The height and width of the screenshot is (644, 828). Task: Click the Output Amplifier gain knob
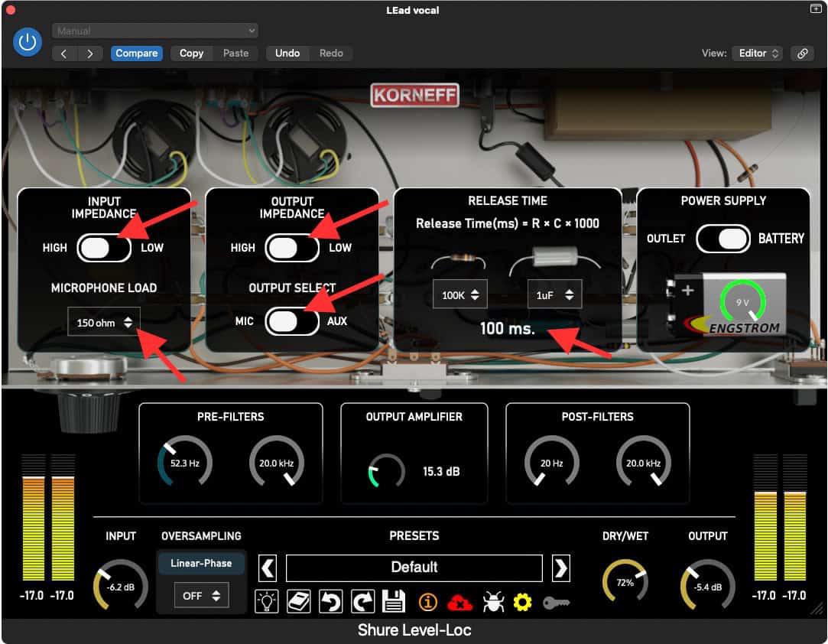click(386, 470)
